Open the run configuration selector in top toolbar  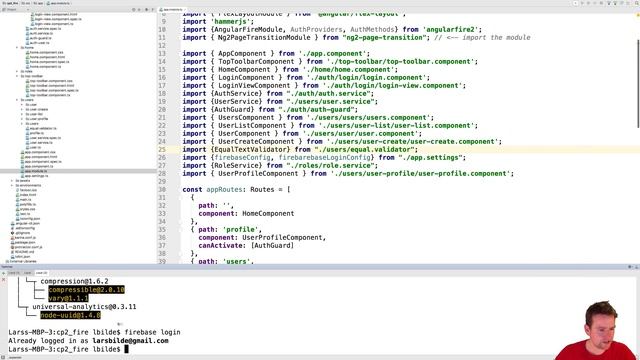point(576,3)
